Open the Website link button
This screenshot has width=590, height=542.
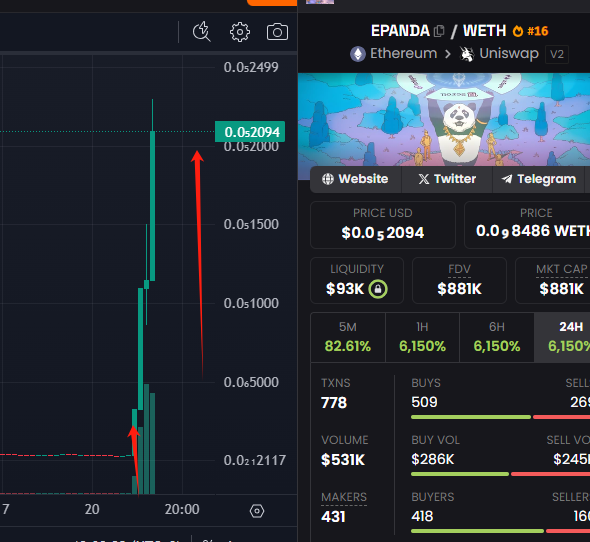click(356, 179)
